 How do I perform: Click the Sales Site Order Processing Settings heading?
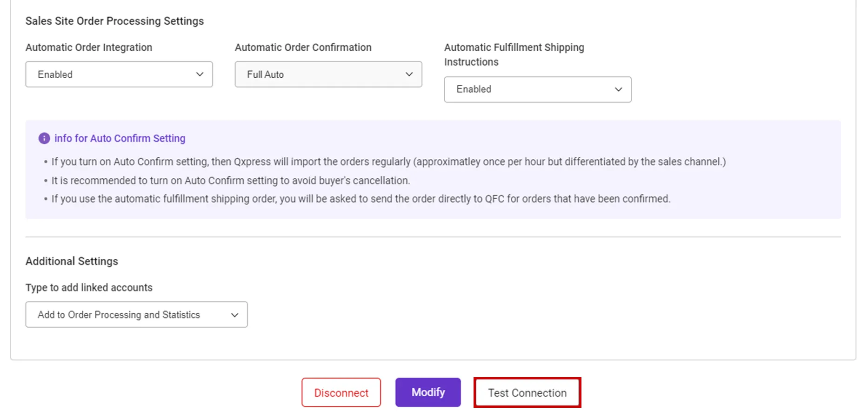pyautogui.click(x=114, y=21)
